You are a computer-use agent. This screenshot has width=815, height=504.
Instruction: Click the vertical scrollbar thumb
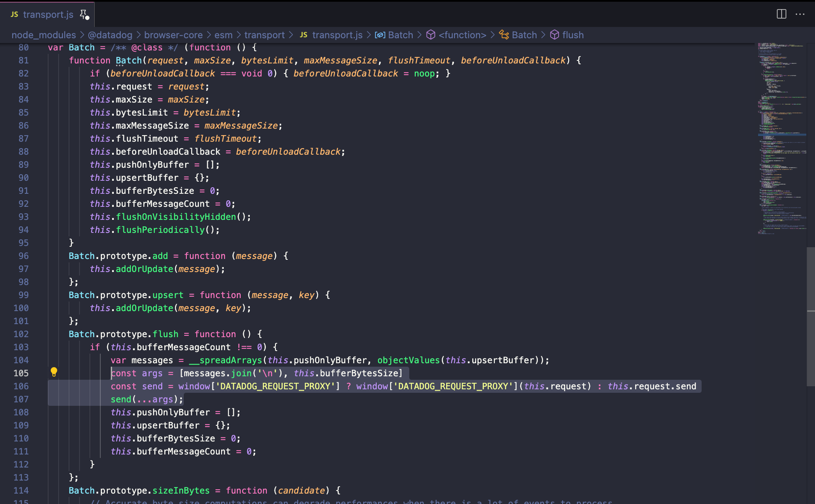tap(810, 316)
